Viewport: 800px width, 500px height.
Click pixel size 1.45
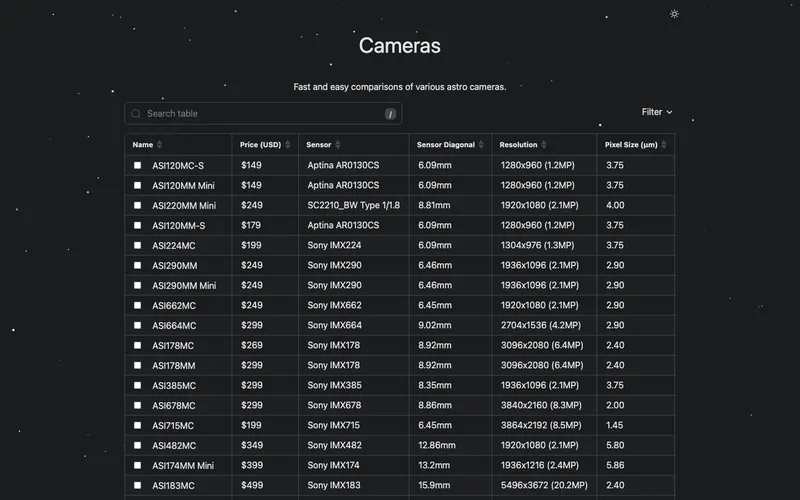[614, 425]
